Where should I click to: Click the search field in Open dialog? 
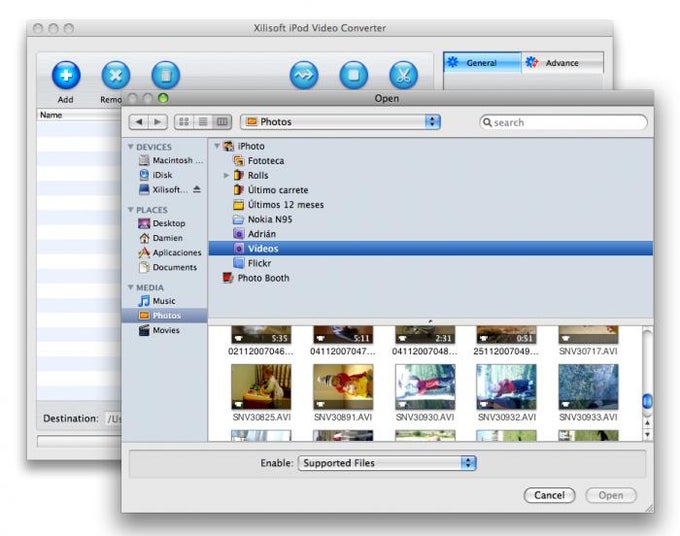pyautogui.click(x=563, y=122)
